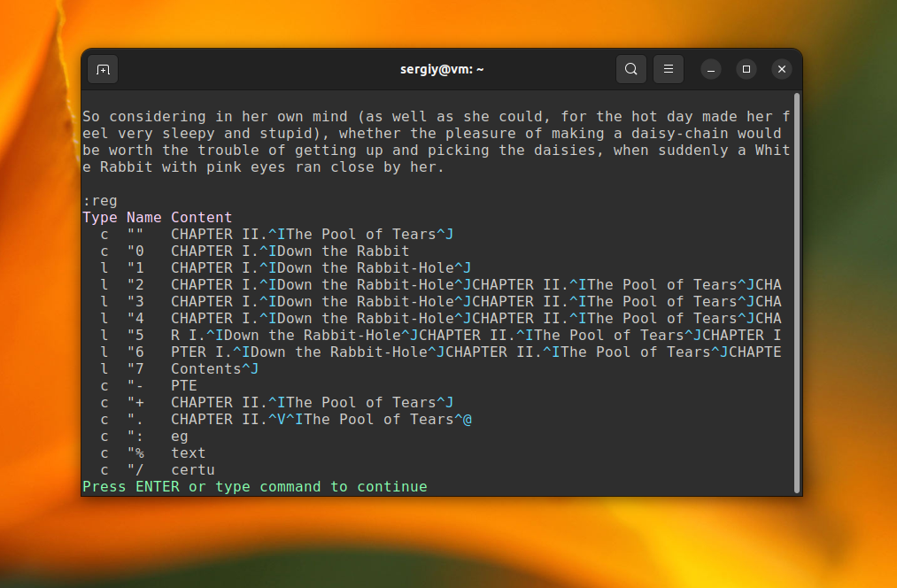
Task: Click the line starting 'be worth the trouble'
Action: [x=437, y=151]
